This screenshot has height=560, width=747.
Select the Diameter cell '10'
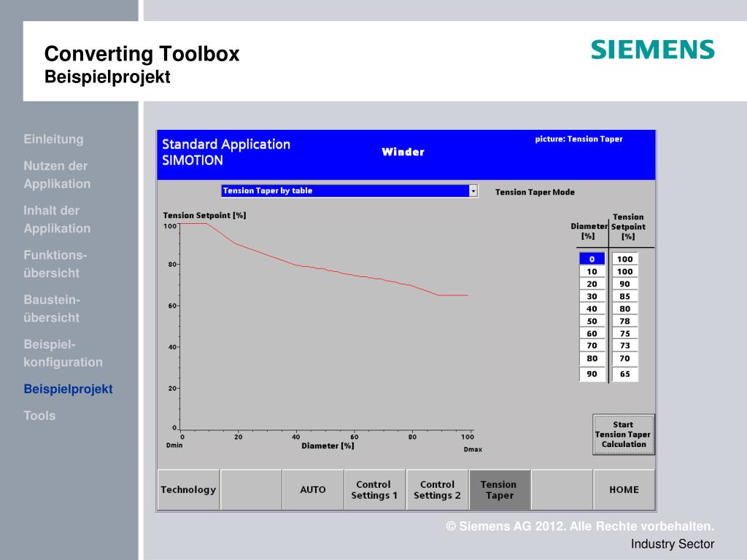point(592,271)
